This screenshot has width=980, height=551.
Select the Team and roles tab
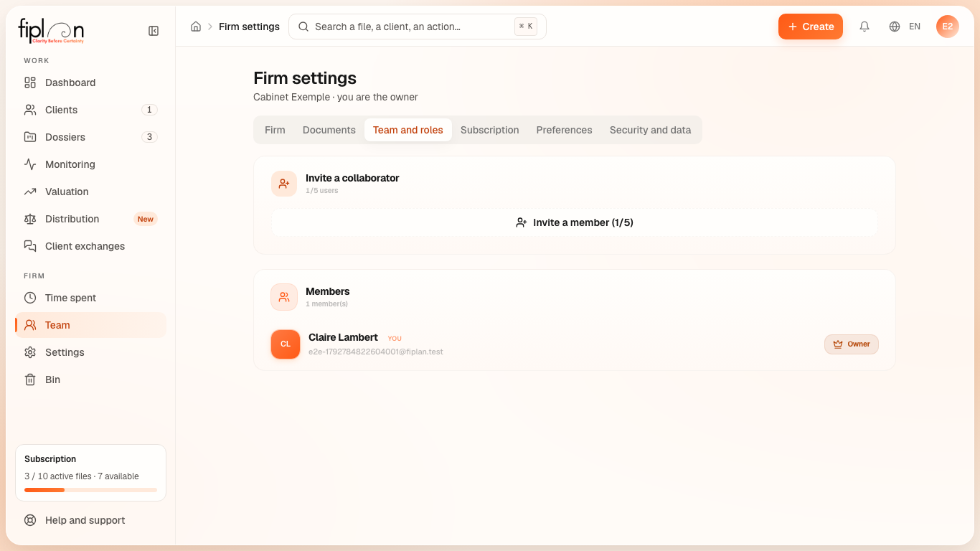click(x=408, y=130)
